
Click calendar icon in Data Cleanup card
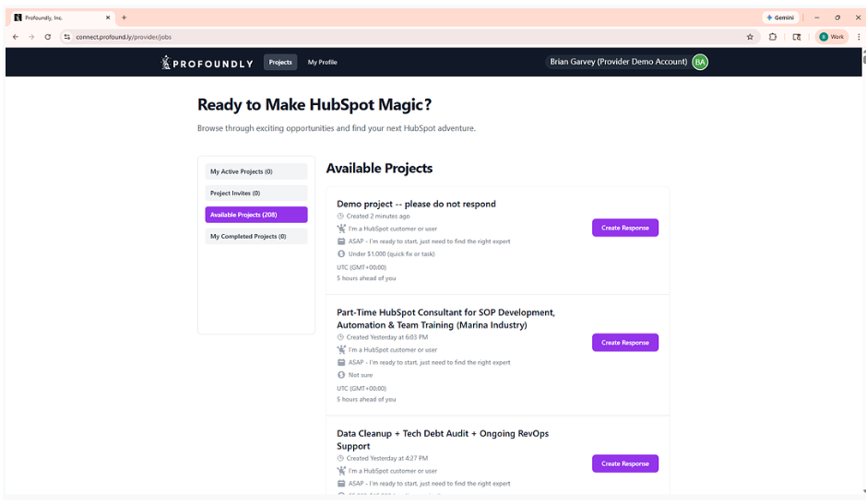[x=341, y=484]
